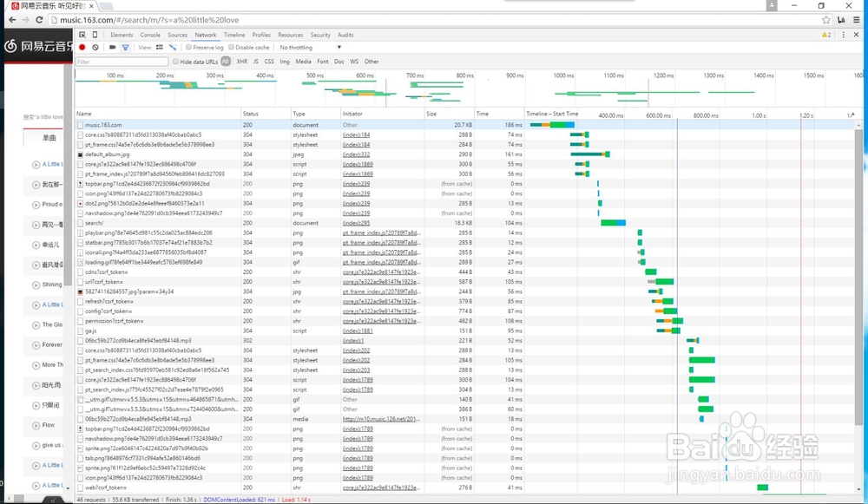868x504 pixels.
Task: Filter requests by JS
Action: [256, 62]
